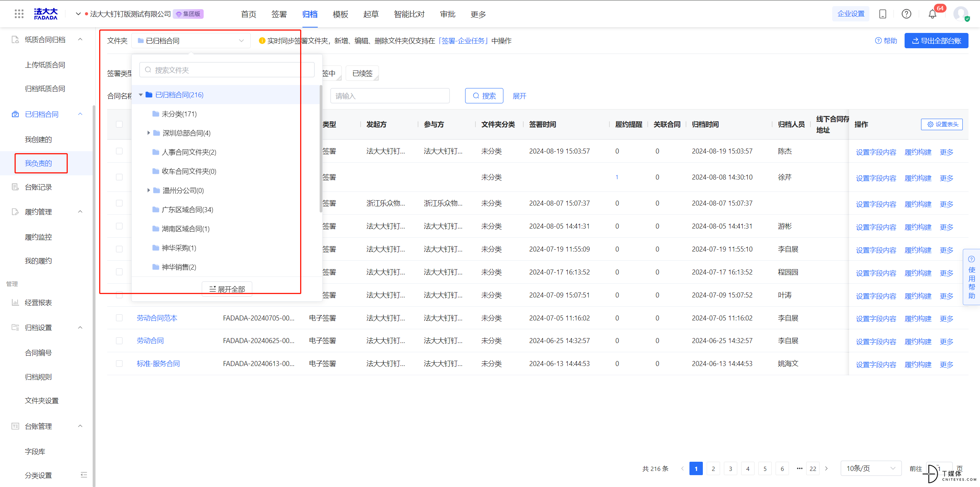Viewport: 980px width, 487px height.
Task: Select checkbox for 劳动合同范本 row
Action: [119, 318]
